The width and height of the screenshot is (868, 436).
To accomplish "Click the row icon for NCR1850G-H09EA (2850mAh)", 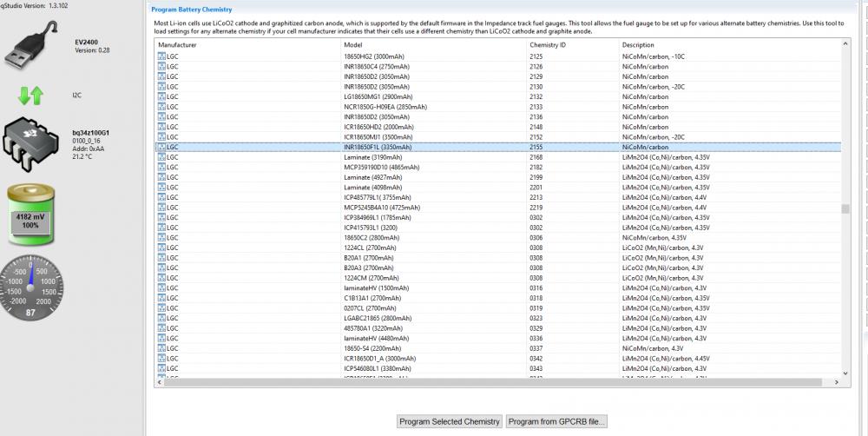I will pos(161,107).
